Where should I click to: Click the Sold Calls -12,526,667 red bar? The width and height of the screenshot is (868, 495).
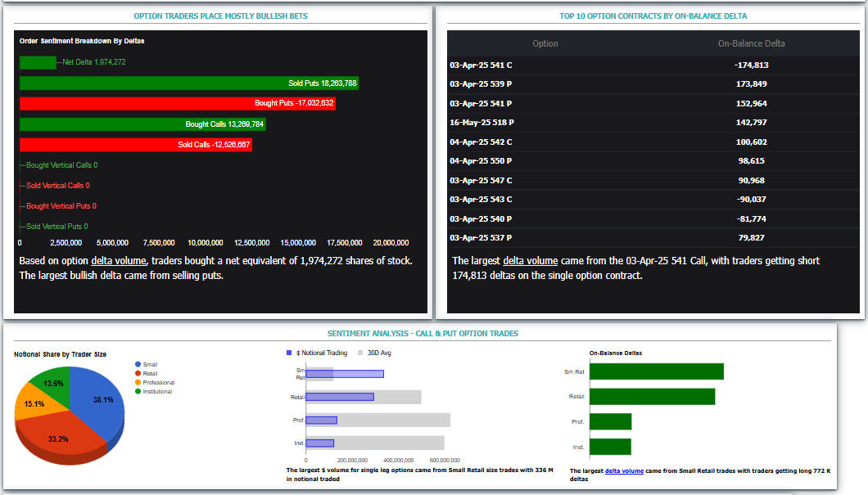click(136, 144)
